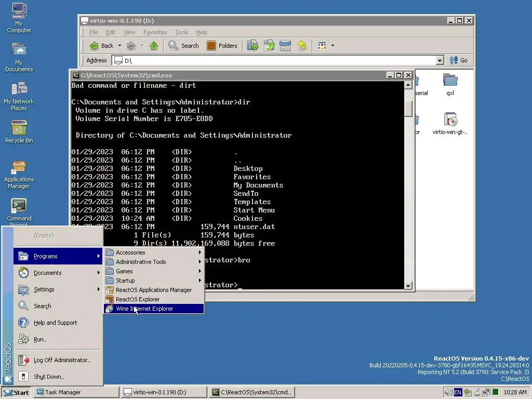Viewport: 532px width, 399px height.
Task: Click scroll down arrow in cmd window
Action: 408,286
